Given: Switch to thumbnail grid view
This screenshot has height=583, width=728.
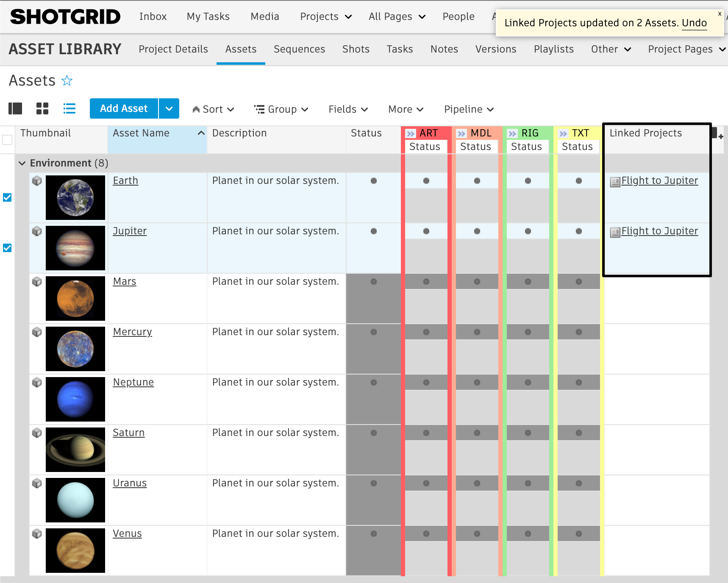Looking at the screenshot, I should [42, 108].
